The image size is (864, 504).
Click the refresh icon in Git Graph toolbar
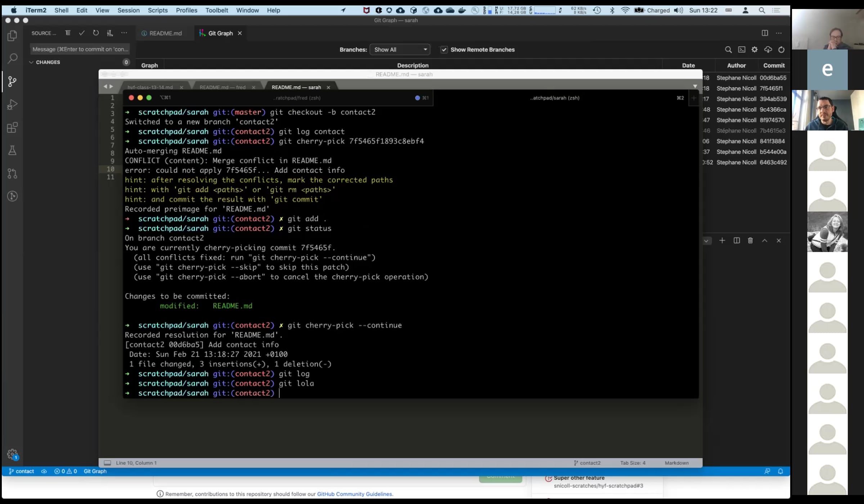point(781,50)
